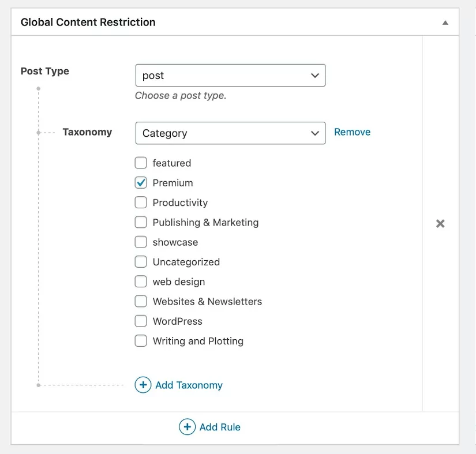Enable the Publishing & Marketing checkbox

tap(141, 222)
